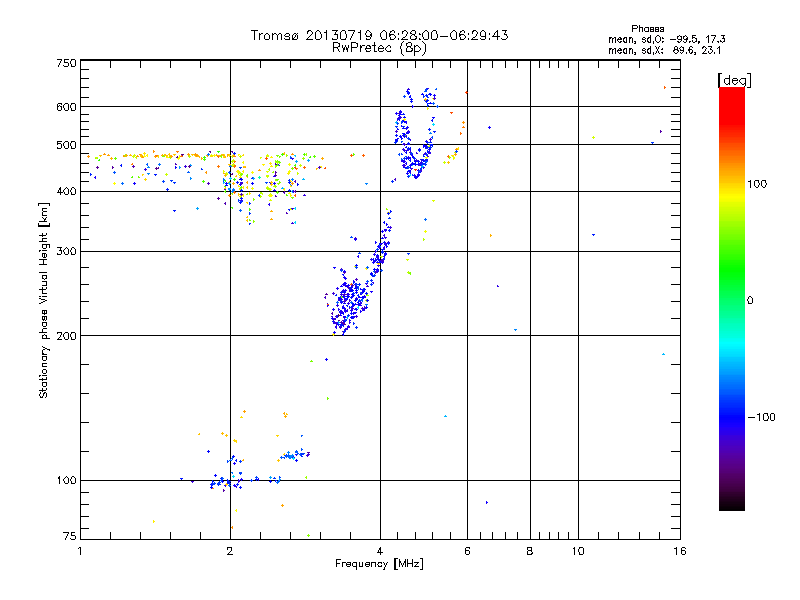Click the 'mean, sd,O: -99.5, 17.3' statistic
The image size is (800, 600).
point(666,39)
